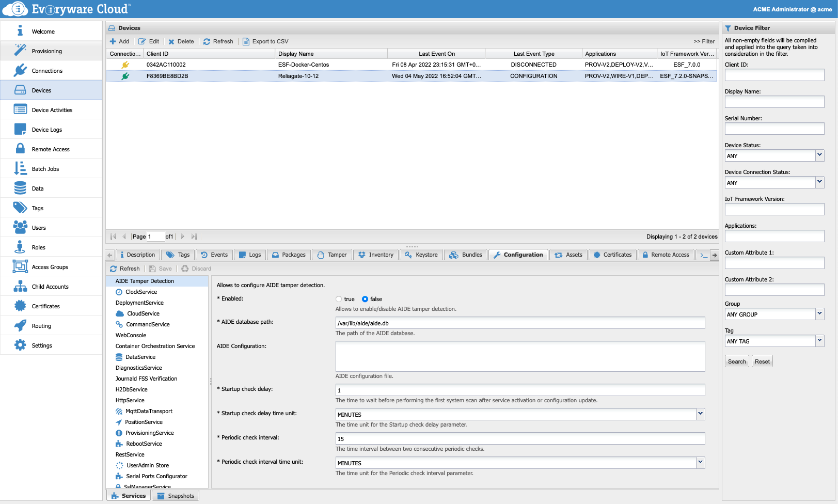
Task: Open the Data database icon
Action: click(20, 188)
